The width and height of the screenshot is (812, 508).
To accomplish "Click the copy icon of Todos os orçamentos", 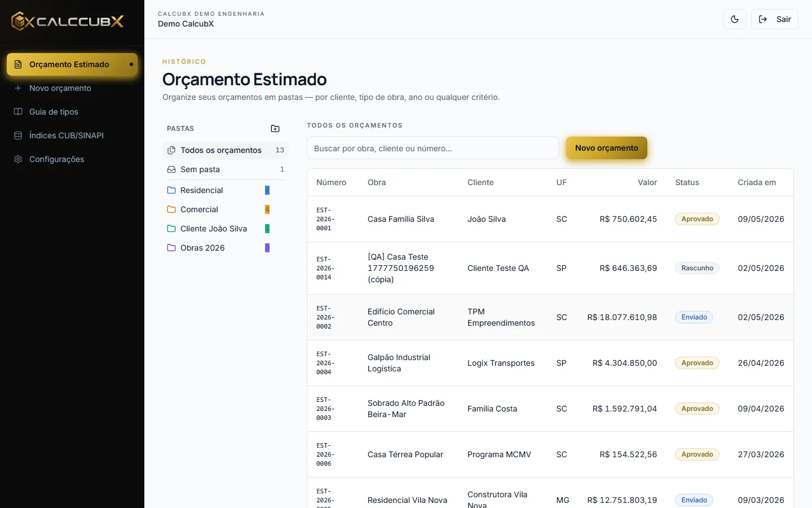I will click(x=171, y=150).
